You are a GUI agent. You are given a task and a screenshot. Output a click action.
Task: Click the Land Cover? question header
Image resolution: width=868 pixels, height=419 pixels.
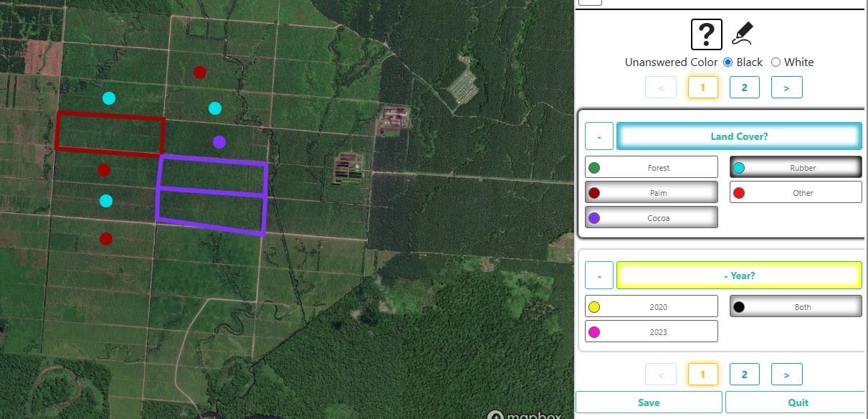coord(739,136)
